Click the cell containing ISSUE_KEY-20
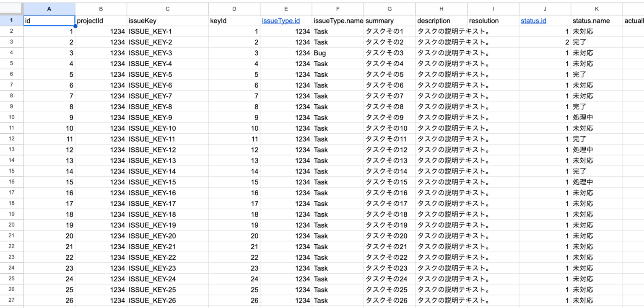Viewport: 644px width, 308px height. (152, 236)
